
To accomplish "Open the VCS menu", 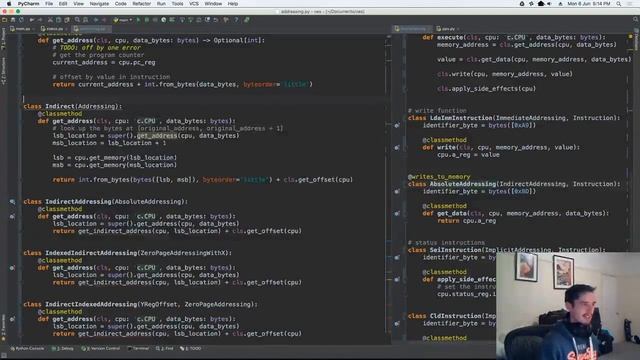I will click(x=194, y=4).
